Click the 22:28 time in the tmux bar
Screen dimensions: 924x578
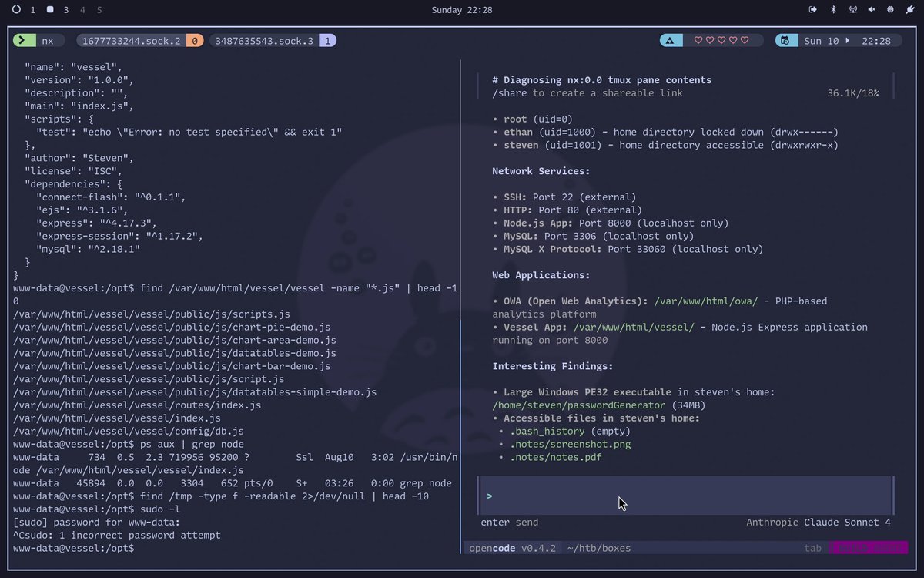[876, 41]
